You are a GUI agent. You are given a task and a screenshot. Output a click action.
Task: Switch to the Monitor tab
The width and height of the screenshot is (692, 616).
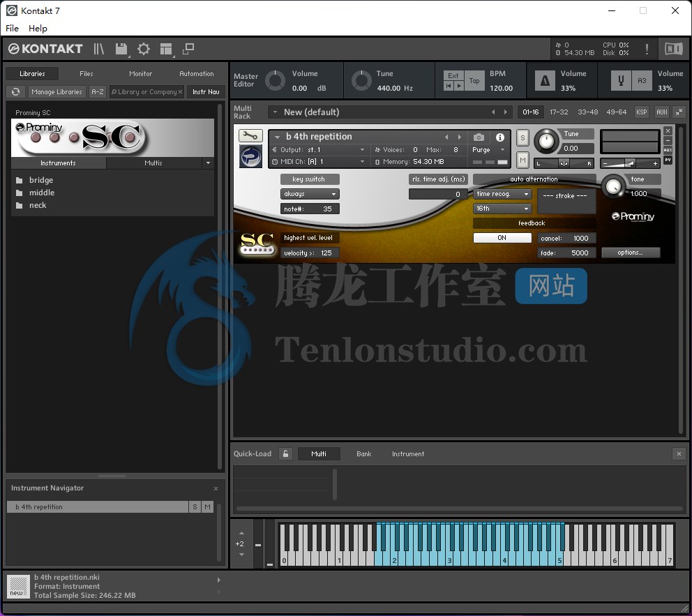(140, 74)
